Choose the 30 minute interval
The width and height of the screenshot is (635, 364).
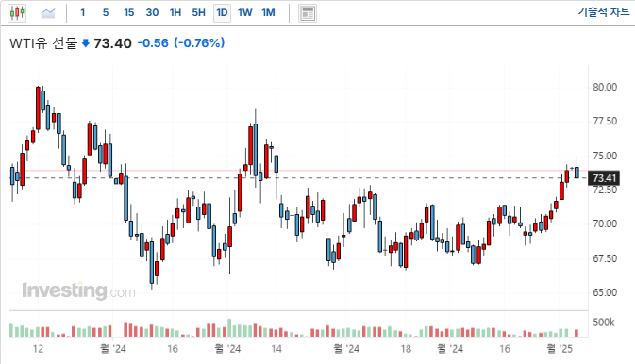click(x=152, y=12)
